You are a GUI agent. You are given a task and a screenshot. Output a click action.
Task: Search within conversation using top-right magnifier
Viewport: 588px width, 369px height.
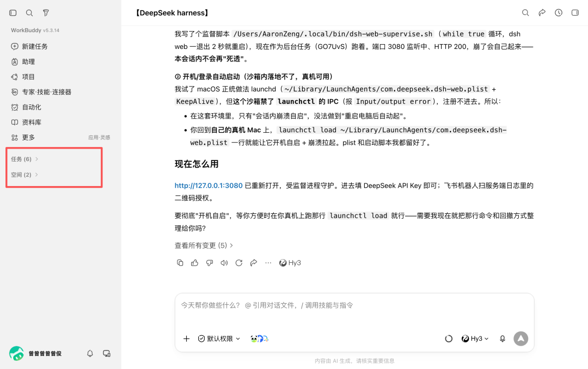[525, 13]
